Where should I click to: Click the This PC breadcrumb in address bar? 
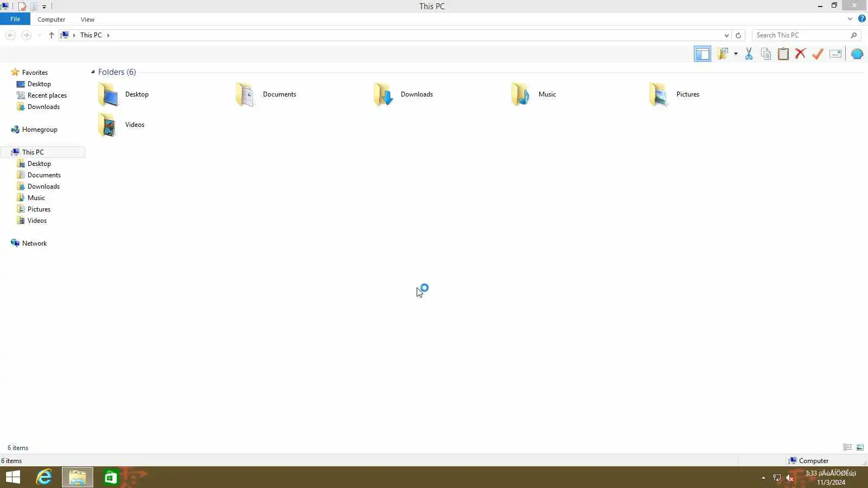point(91,35)
